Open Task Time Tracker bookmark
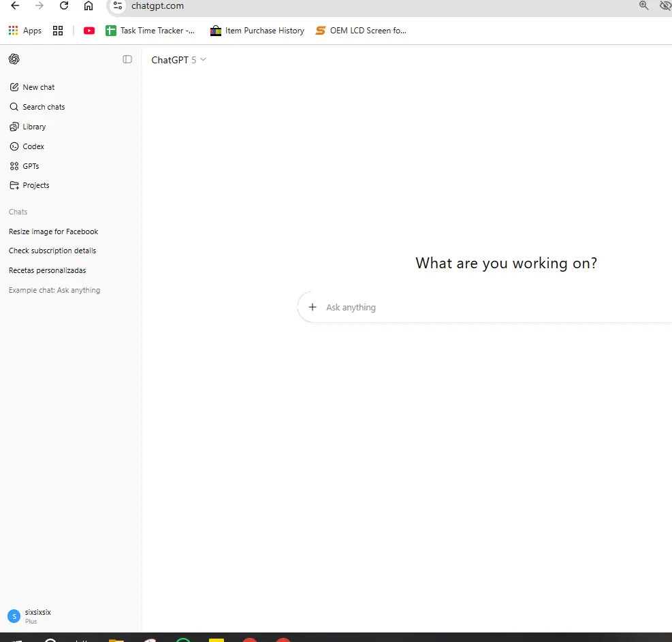 click(x=150, y=31)
